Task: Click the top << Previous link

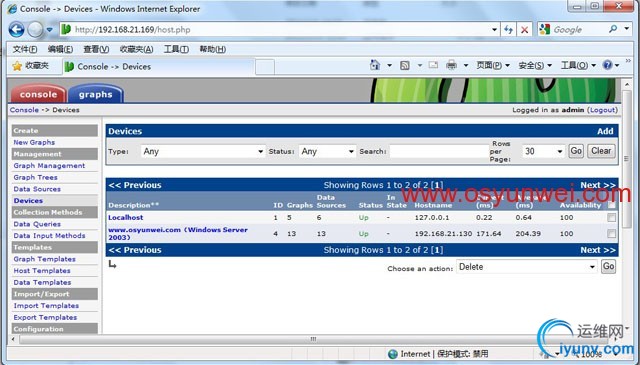Action: [x=135, y=185]
